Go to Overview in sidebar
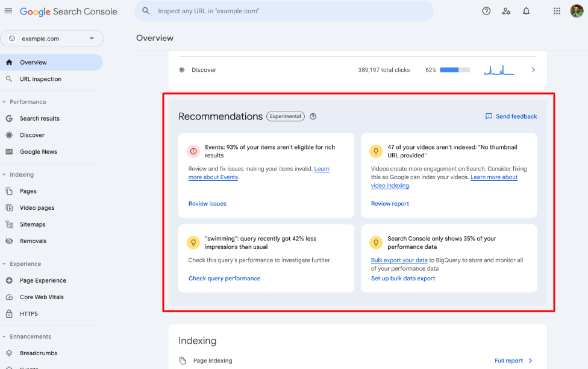588x369 pixels. (x=51, y=62)
